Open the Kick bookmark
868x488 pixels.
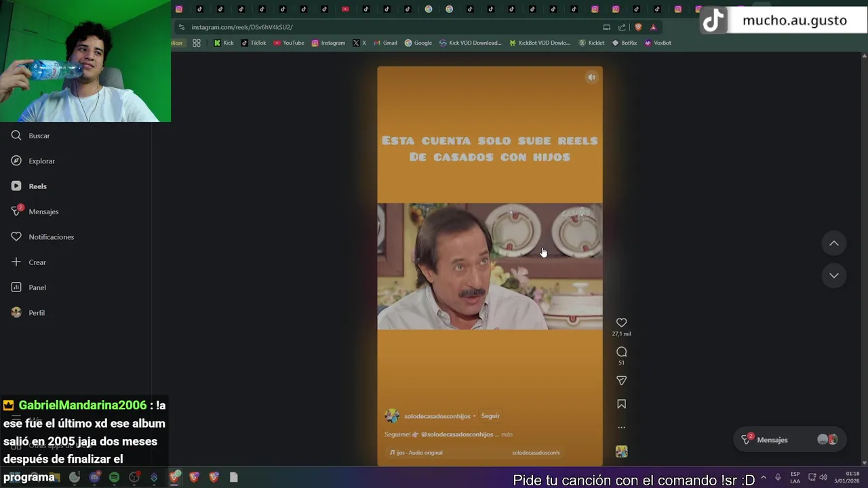pyautogui.click(x=223, y=43)
